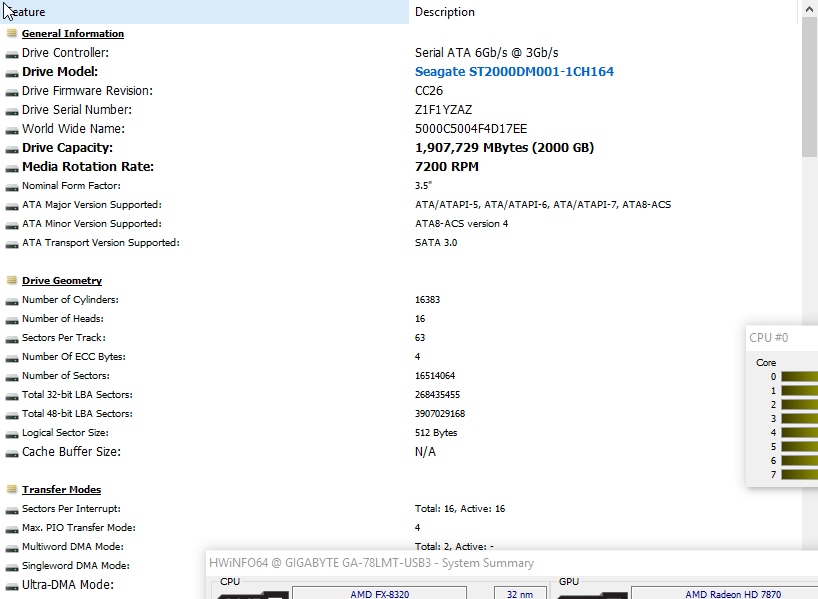
Task: Click the Core 4 usage bar in CPU #0 window
Action: click(799, 433)
